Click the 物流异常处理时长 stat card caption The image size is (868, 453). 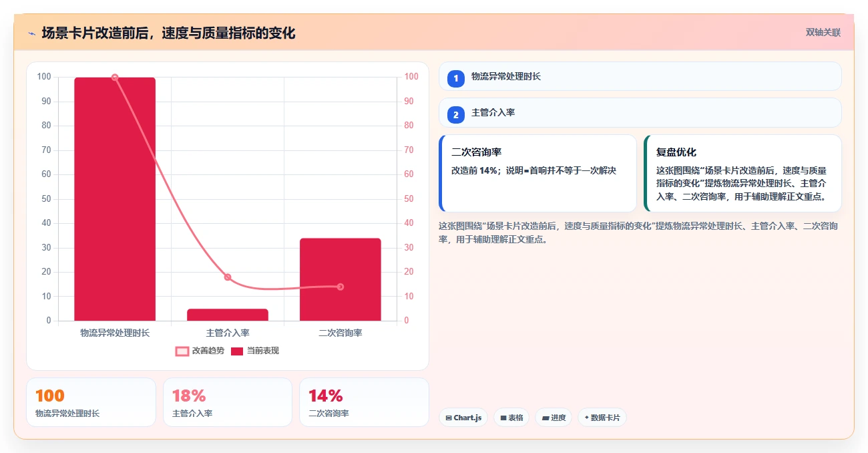[x=67, y=414]
